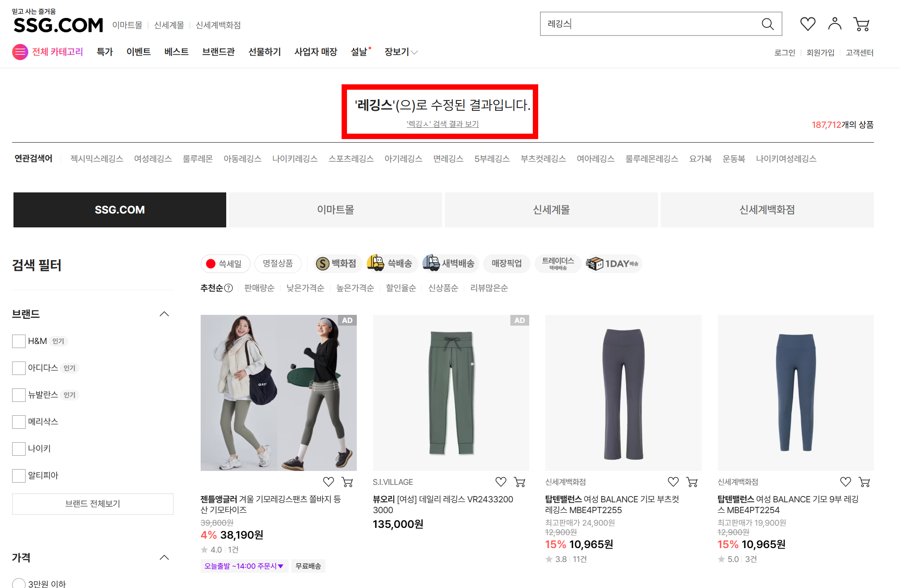The image size is (900, 588).
Task: Select the 3만원 이하 price radio button
Action: tap(19, 584)
